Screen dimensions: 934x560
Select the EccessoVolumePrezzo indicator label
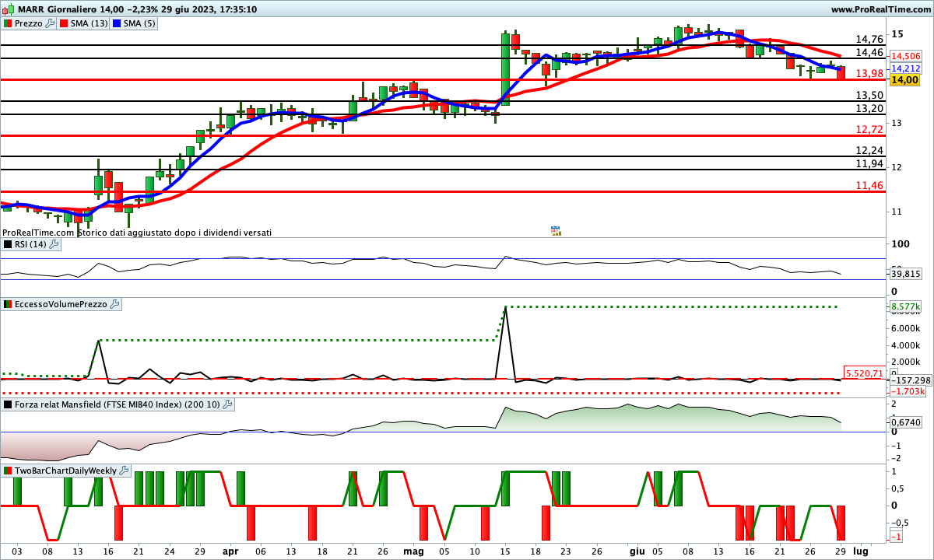[x=61, y=304]
